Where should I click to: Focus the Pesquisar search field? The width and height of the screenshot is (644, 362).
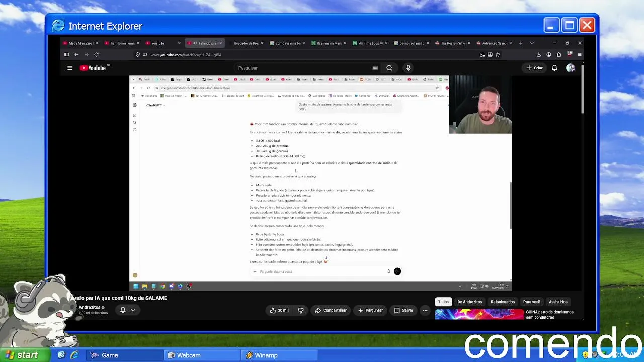click(x=302, y=68)
